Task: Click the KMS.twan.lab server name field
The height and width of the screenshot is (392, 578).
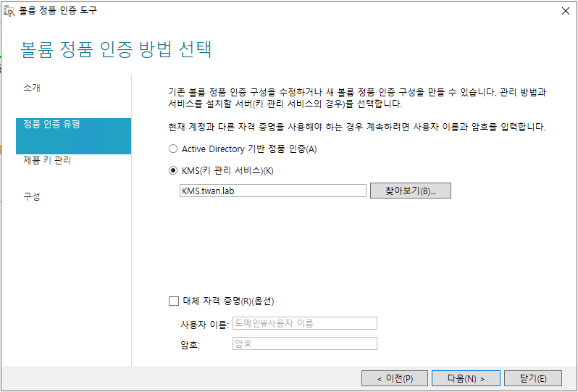Action: click(273, 191)
